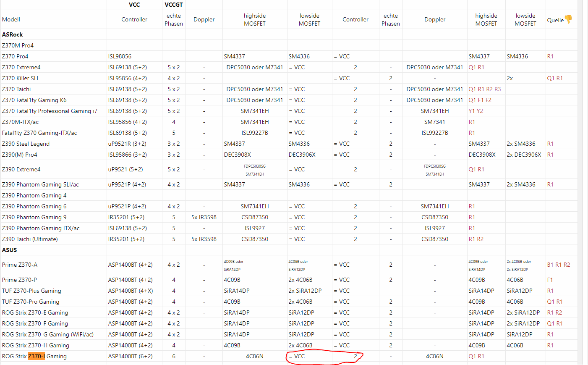The image size is (588, 365).
Task: Open R1 link in ROG Strix Z370-H Gaming row
Action: click(550, 345)
